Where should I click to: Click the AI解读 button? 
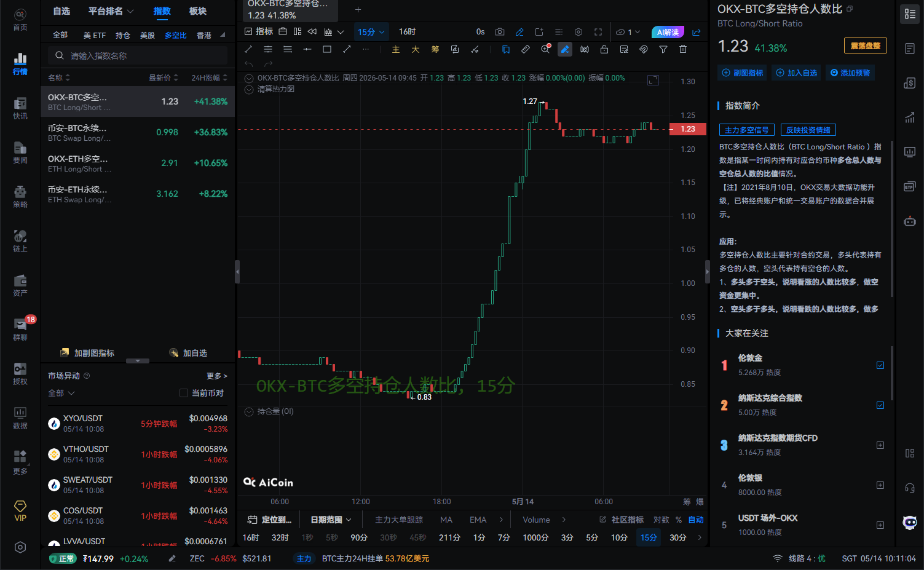coord(668,32)
